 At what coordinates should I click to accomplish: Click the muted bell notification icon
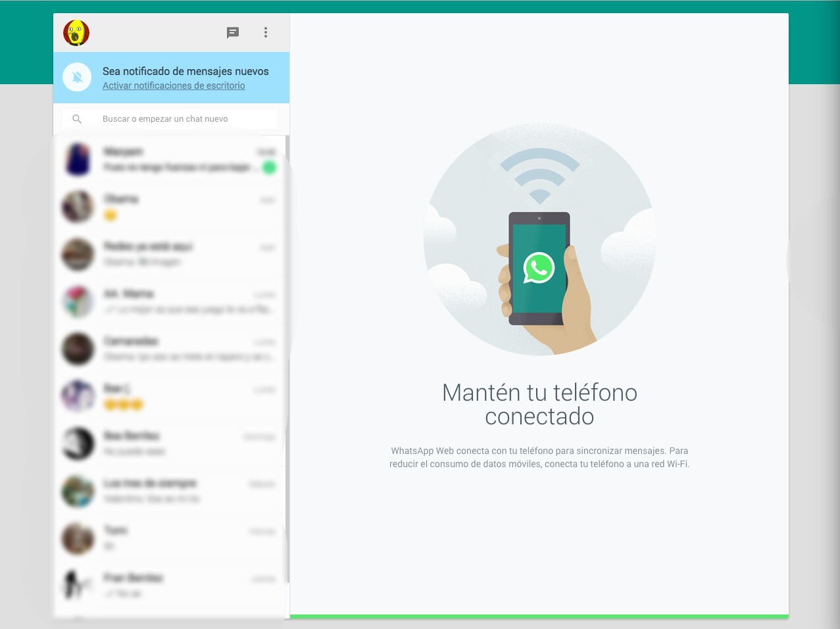(77, 77)
